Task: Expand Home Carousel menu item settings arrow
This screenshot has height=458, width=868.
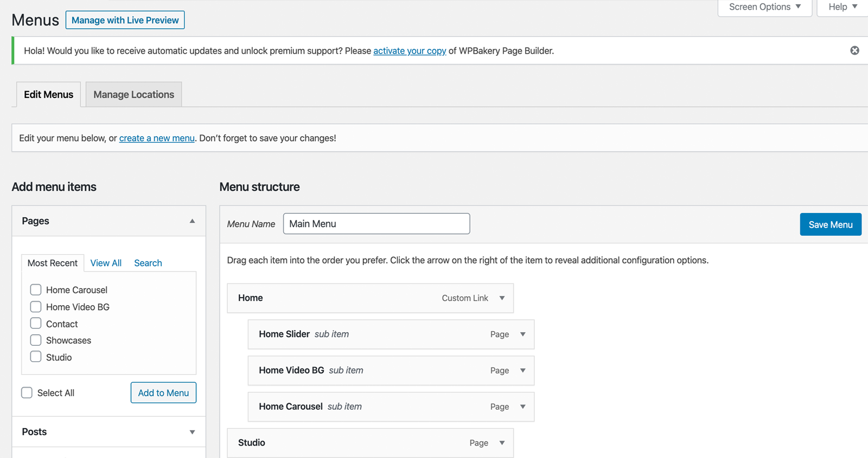Action: 522,407
